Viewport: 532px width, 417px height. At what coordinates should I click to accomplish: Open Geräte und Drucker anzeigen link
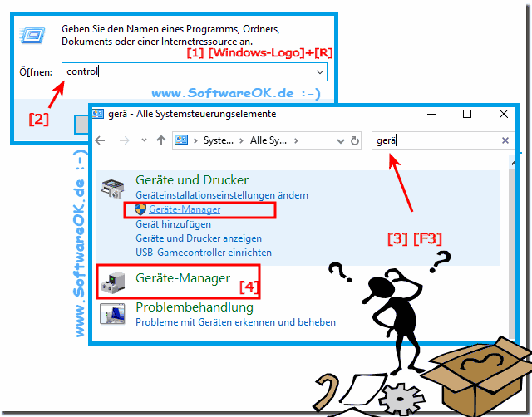click(199, 238)
